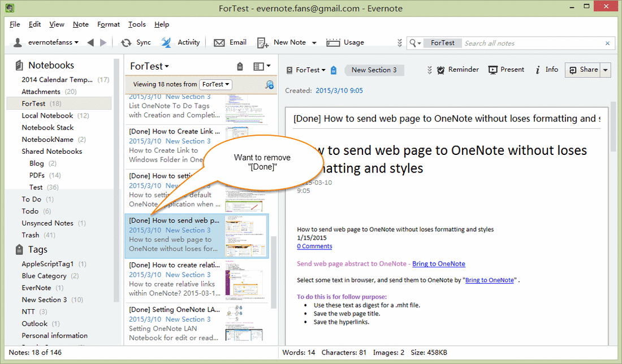Open note '[Done] Setting OneNote LA...'

(197, 323)
